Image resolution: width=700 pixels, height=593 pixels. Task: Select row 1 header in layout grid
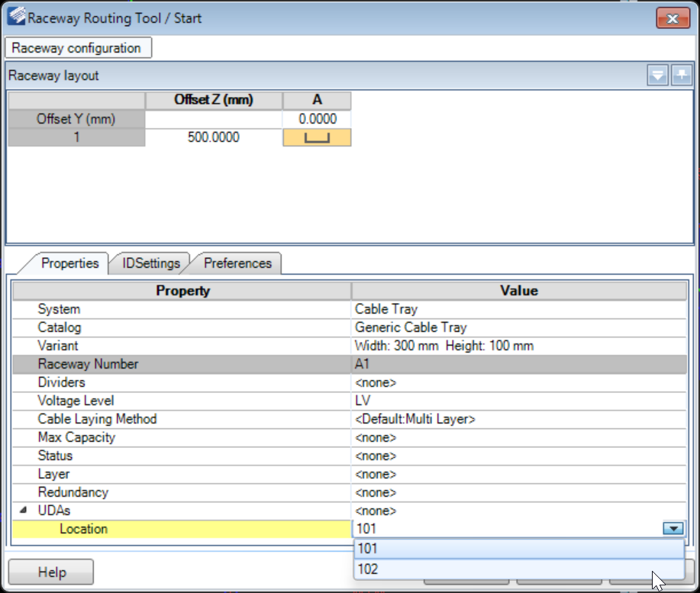pyautogui.click(x=76, y=137)
